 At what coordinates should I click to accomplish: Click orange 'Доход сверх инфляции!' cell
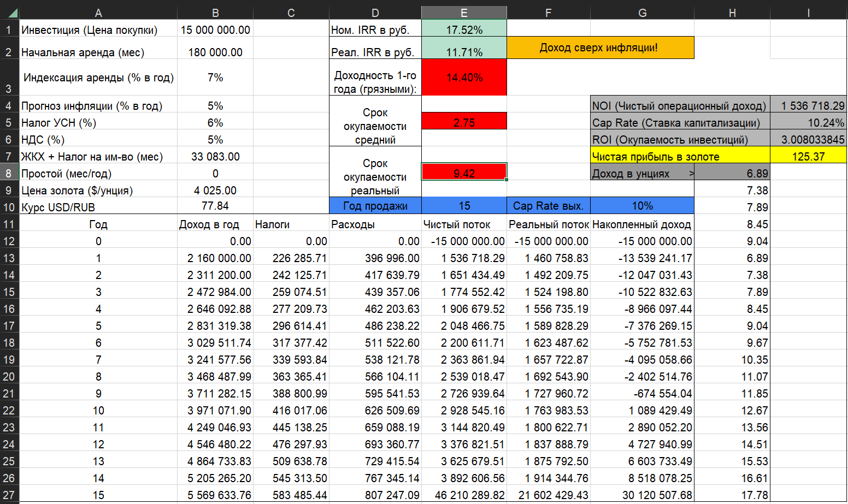[x=600, y=48]
